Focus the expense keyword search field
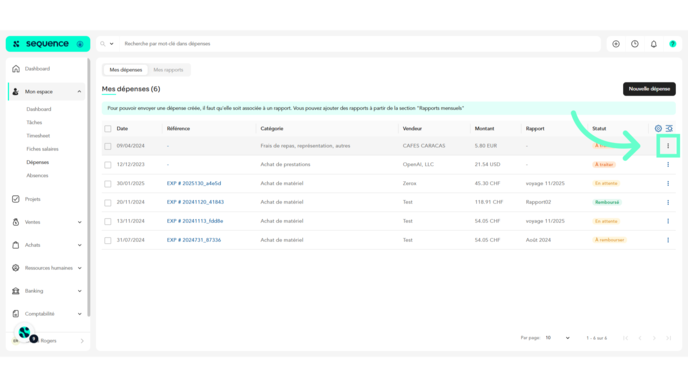 [x=360, y=44]
